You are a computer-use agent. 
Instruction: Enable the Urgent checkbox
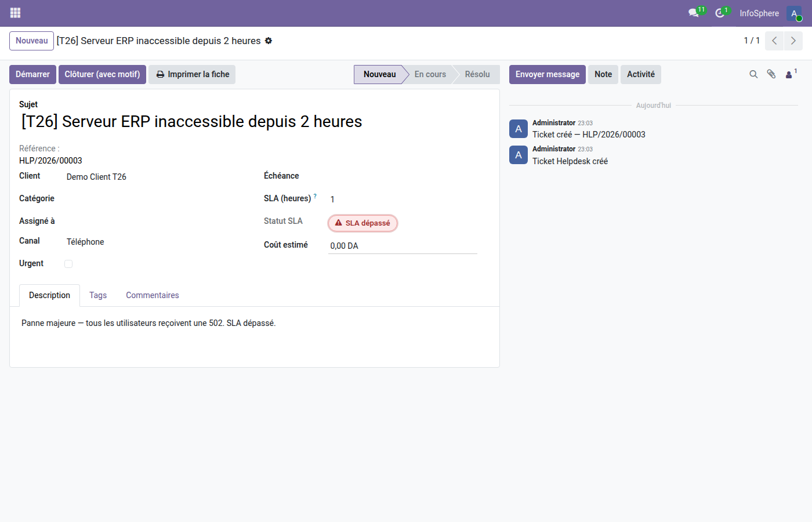pyautogui.click(x=68, y=263)
